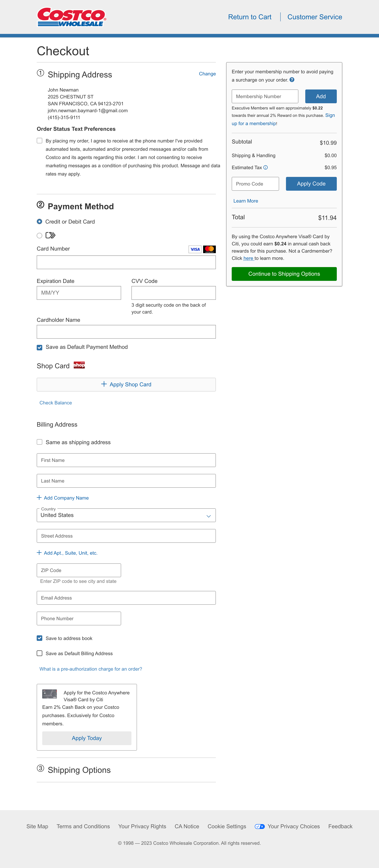Check the Same as shipping address checkbox
379x868 pixels.
click(39, 442)
